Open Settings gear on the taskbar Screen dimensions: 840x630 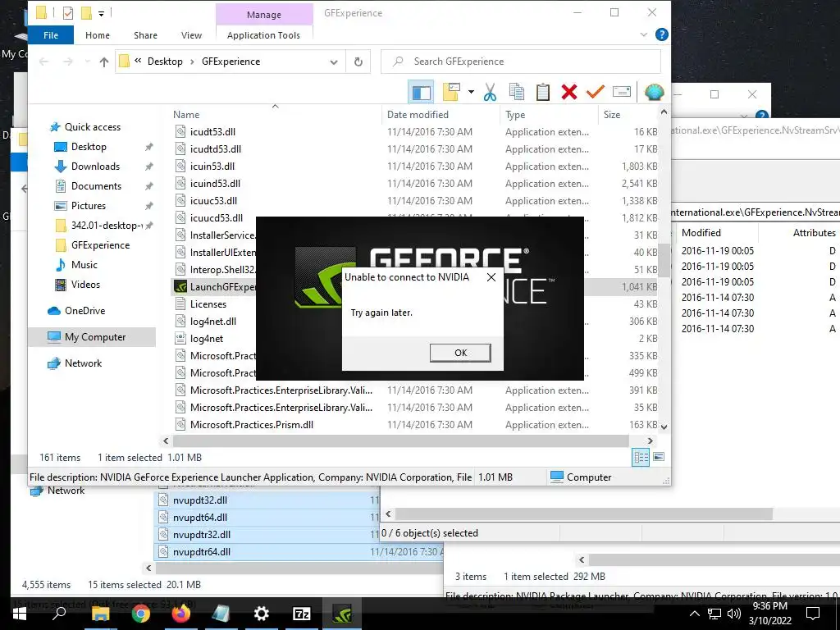262,614
